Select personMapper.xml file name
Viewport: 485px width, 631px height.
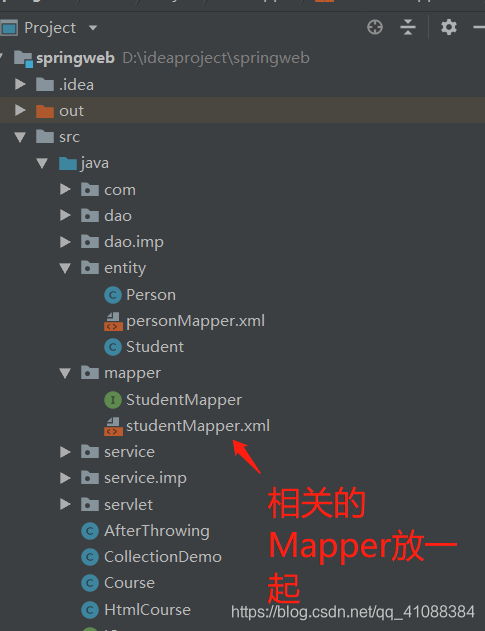click(x=196, y=322)
